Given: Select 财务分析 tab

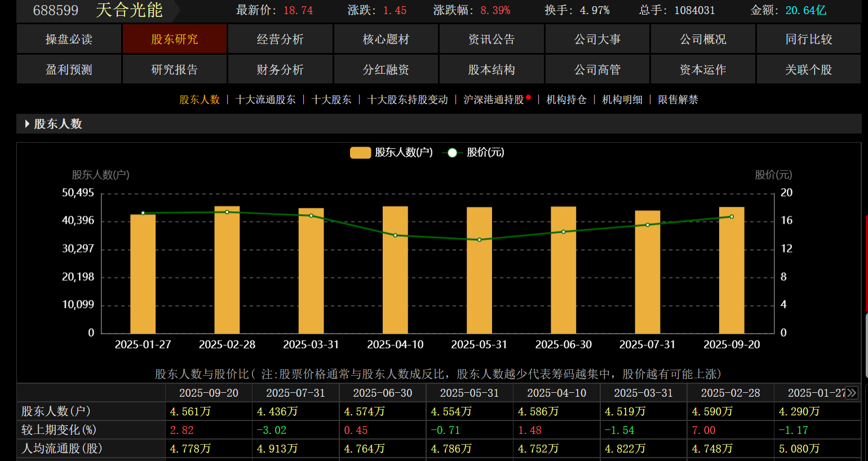Looking at the screenshot, I should [280, 69].
